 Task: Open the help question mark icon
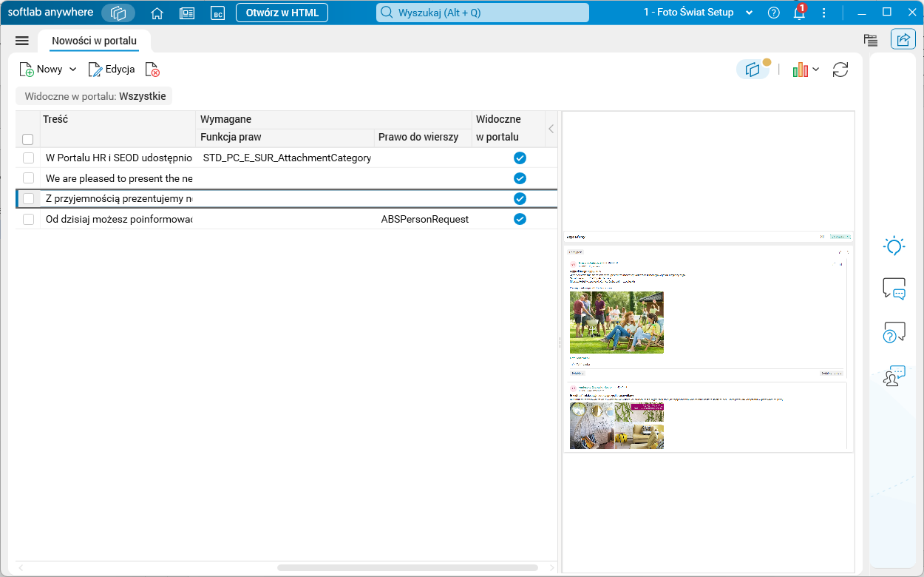[x=774, y=13]
